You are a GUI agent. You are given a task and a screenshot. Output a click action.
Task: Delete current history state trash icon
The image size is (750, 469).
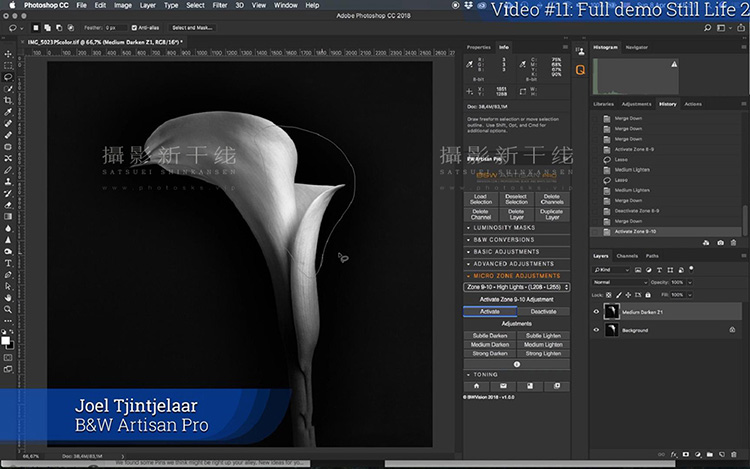point(733,243)
